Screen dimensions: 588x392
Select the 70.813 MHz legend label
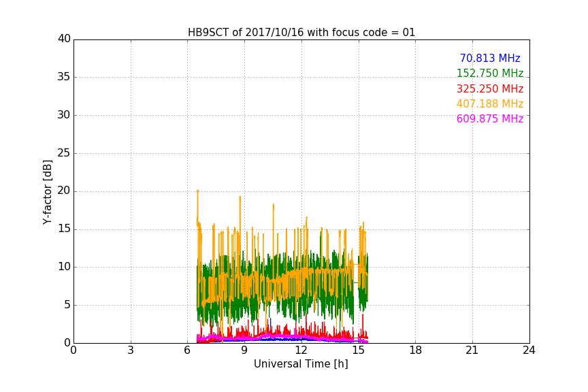(x=490, y=58)
